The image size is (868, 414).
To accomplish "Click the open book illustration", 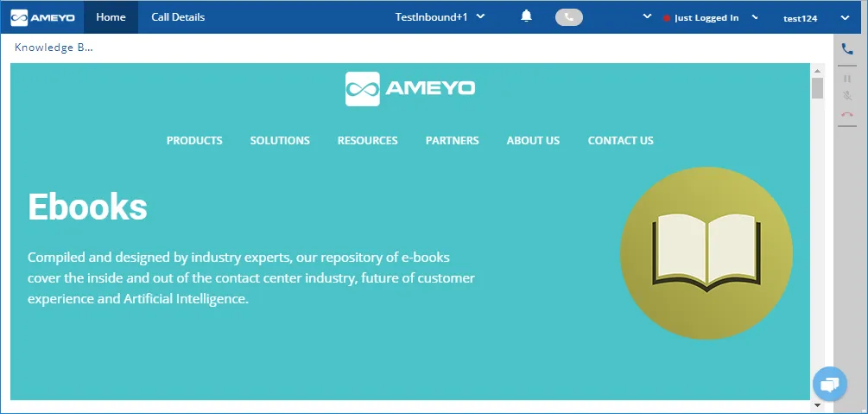I will (x=706, y=253).
